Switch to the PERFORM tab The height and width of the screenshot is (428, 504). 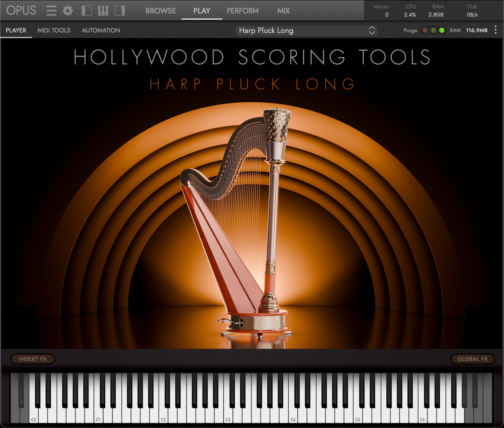(242, 11)
